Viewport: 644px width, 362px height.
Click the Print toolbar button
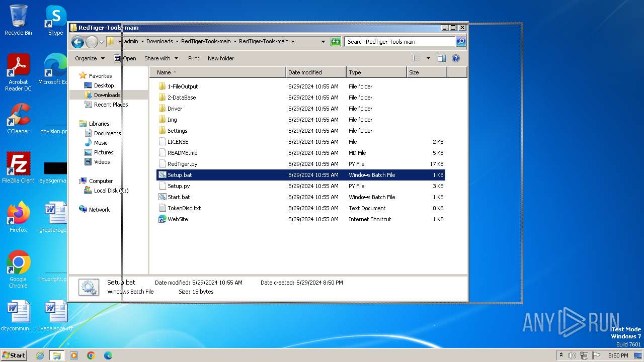click(194, 58)
